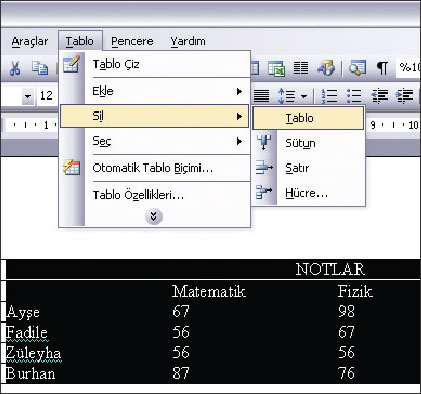Viewport: 421px width, 394px height.
Task: Open the Pencere menu
Action: point(132,41)
